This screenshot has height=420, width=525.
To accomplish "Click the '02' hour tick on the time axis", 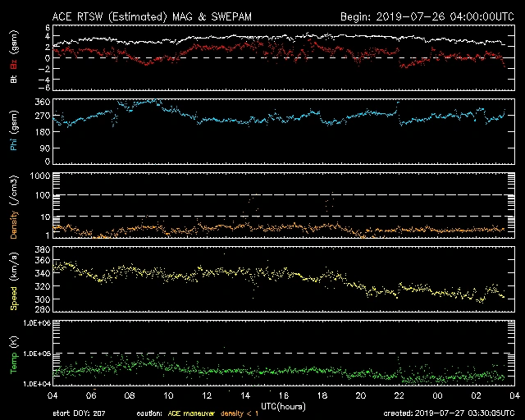I will [476, 396].
